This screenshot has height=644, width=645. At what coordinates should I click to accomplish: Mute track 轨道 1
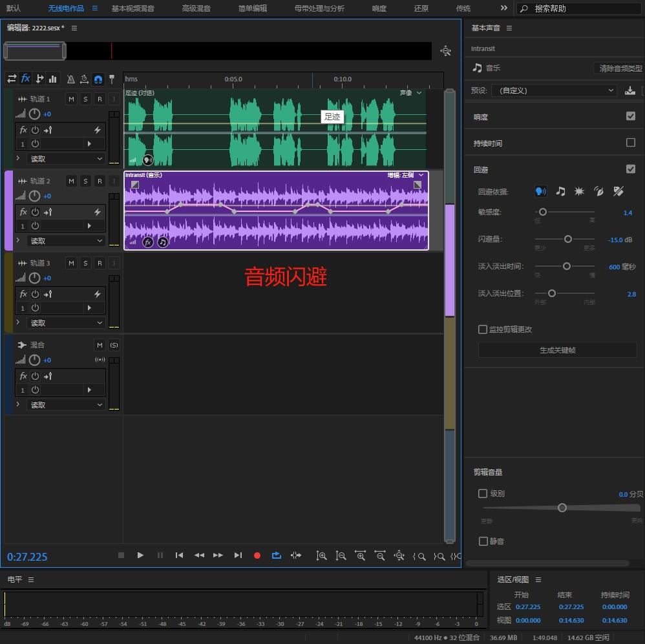[x=72, y=99]
